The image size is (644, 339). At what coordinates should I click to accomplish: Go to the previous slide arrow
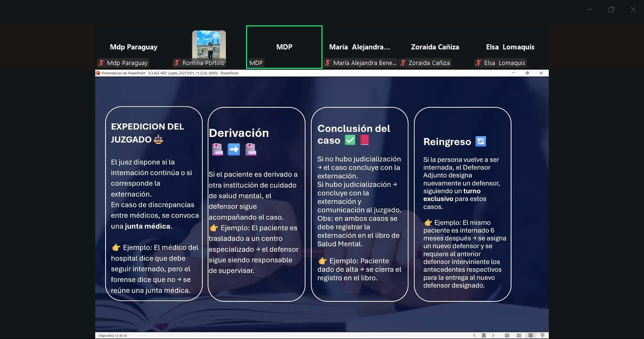pyautogui.click(x=474, y=335)
